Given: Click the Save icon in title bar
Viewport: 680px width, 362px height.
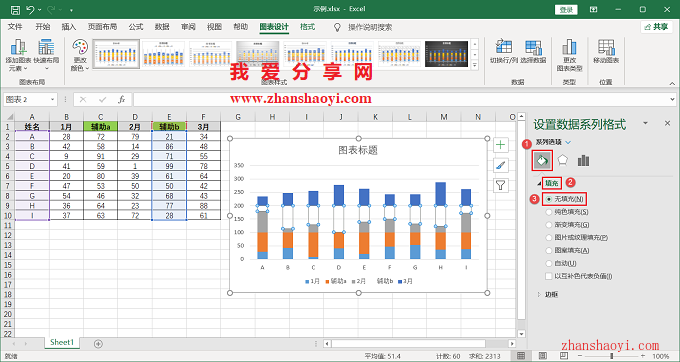Looking at the screenshot, I should pyautogui.click(x=15, y=10).
